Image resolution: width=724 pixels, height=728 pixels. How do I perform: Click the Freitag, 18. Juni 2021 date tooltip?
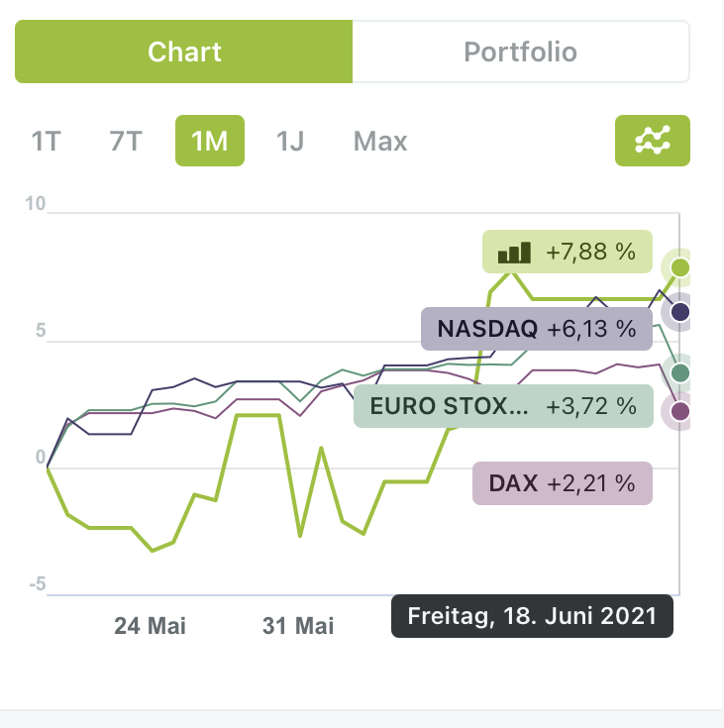tap(532, 616)
